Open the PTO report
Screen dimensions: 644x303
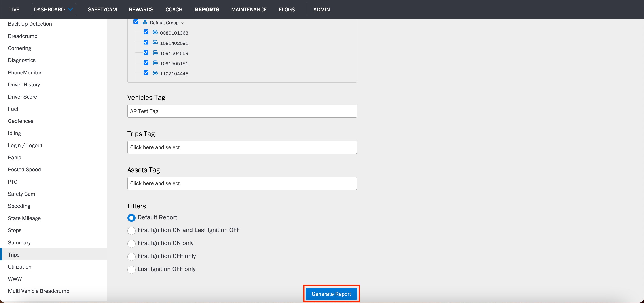(x=13, y=182)
